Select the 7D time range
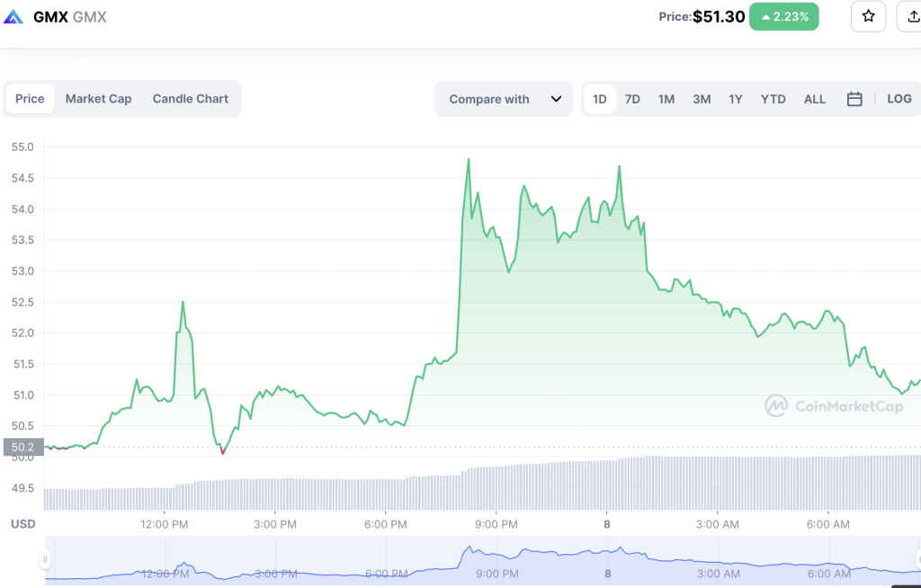This screenshot has width=921, height=588. [x=632, y=99]
